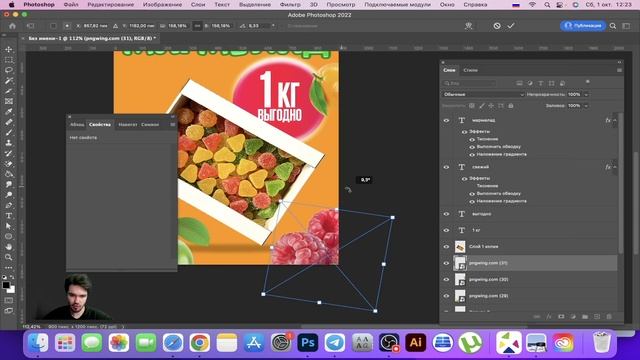This screenshot has width=640, height=360.
Task: Hide the pngwing.com (30) layer
Action: (x=446, y=280)
